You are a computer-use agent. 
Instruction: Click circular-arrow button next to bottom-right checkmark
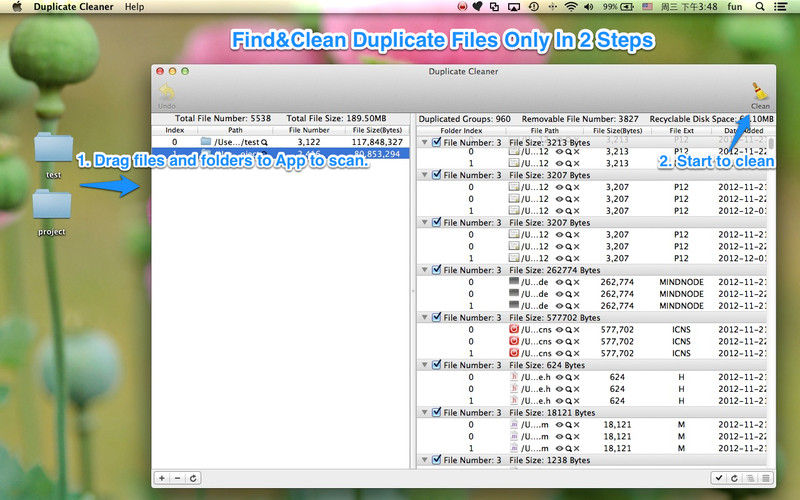734,478
